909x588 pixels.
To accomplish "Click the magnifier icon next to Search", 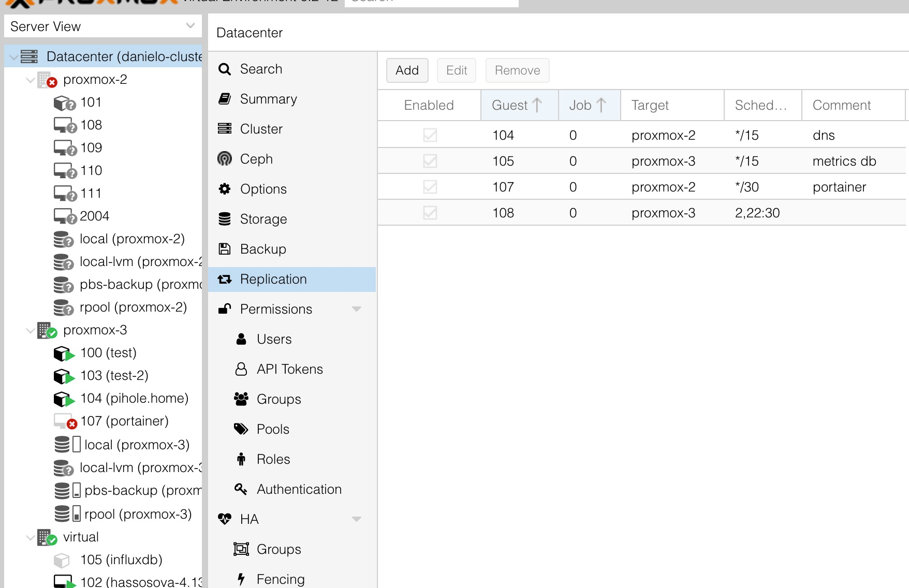I will 225,69.
